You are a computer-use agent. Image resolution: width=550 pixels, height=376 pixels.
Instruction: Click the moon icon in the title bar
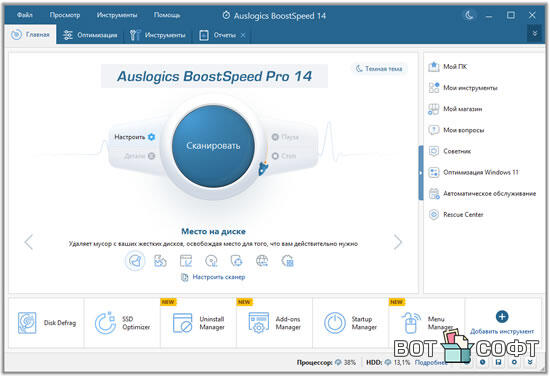pyautogui.click(x=469, y=15)
